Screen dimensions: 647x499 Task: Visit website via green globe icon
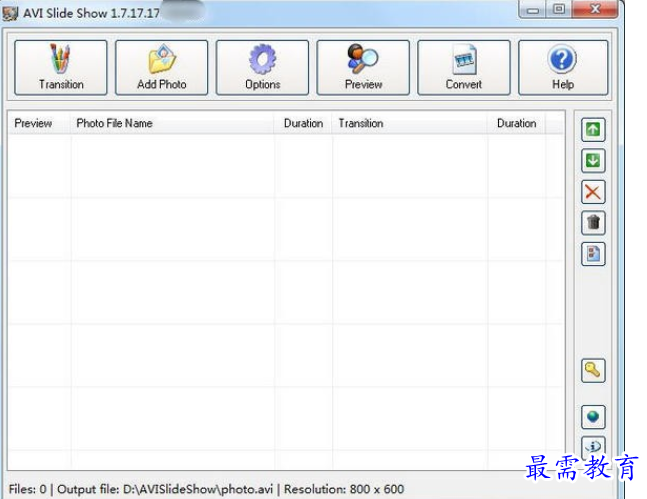coord(593,417)
